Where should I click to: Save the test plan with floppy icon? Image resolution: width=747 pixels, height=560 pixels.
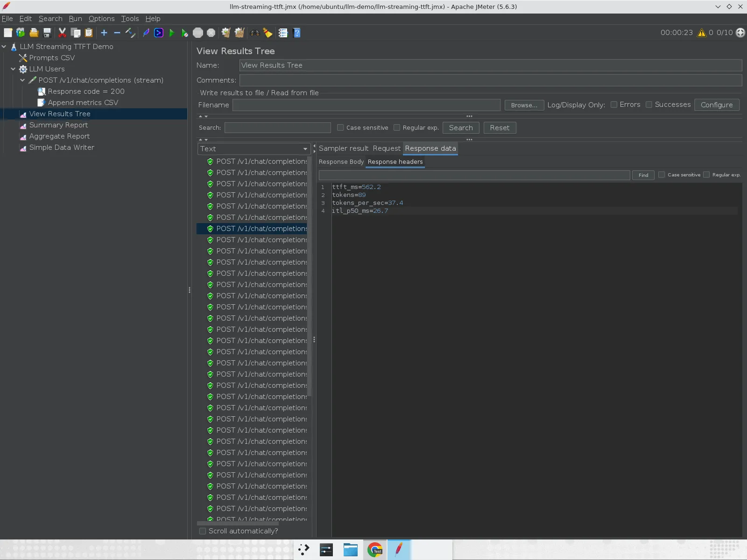pos(47,33)
